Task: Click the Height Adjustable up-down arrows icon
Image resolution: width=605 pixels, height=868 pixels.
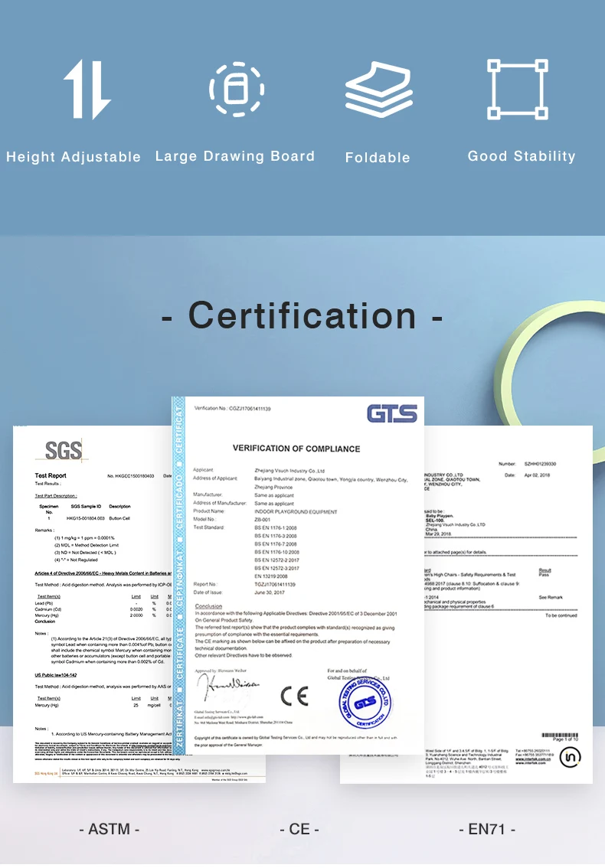Action: [87, 89]
